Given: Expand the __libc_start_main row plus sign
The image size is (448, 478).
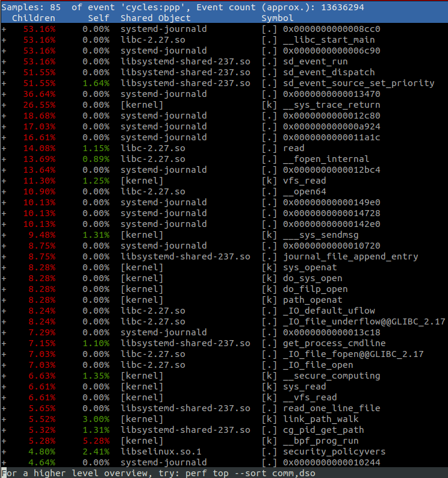Looking at the screenshot, I should click(x=4, y=40).
